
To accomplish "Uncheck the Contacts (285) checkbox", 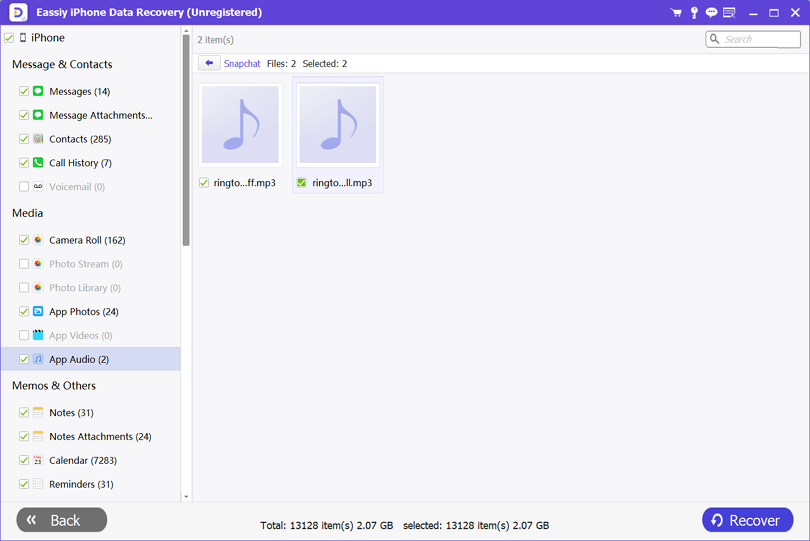I will pyautogui.click(x=24, y=138).
